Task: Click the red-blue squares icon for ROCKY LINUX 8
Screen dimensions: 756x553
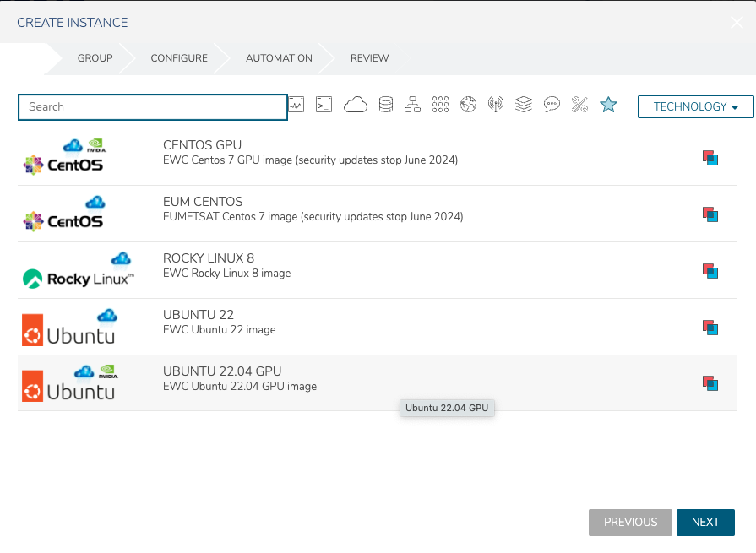Action: pyautogui.click(x=710, y=271)
